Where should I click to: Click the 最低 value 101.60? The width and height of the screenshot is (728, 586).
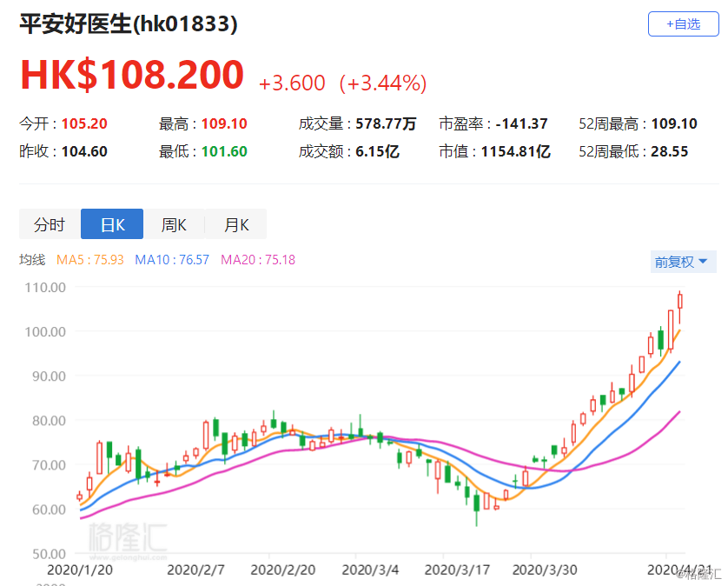pos(224,151)
